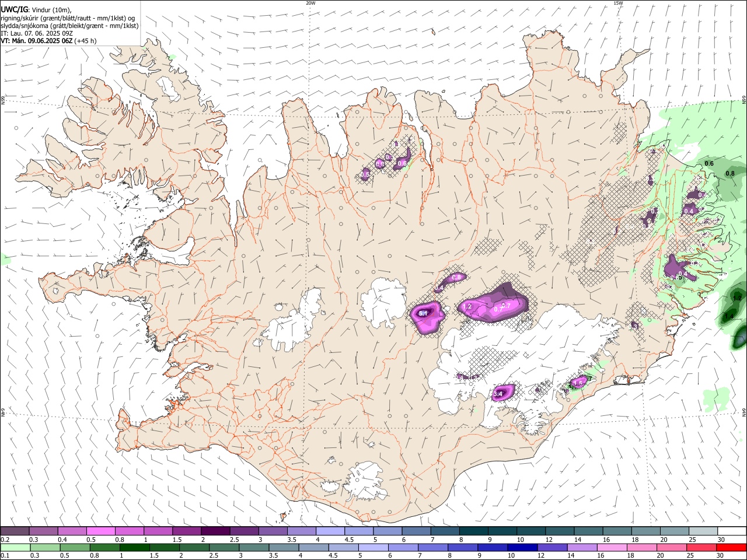Pick the 0.2 dark plum swatch in the snow scale

tap(15, 531)
